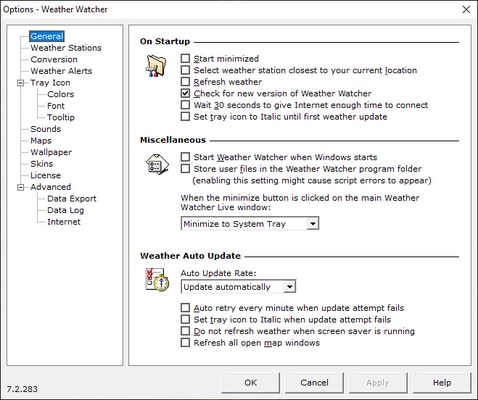Enable Start Weather Watcher when Windows starts
Screen dimensions: 478x400
coord(185,157)
